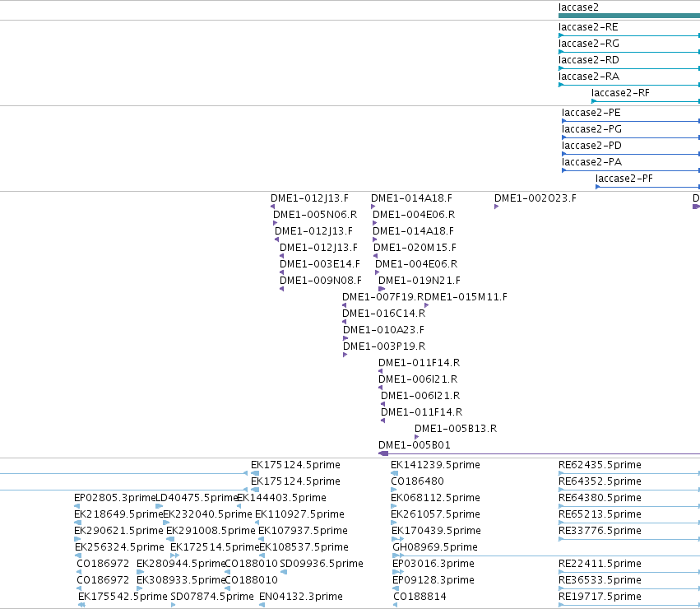Open CO188814 feature details

coord(420,597)
